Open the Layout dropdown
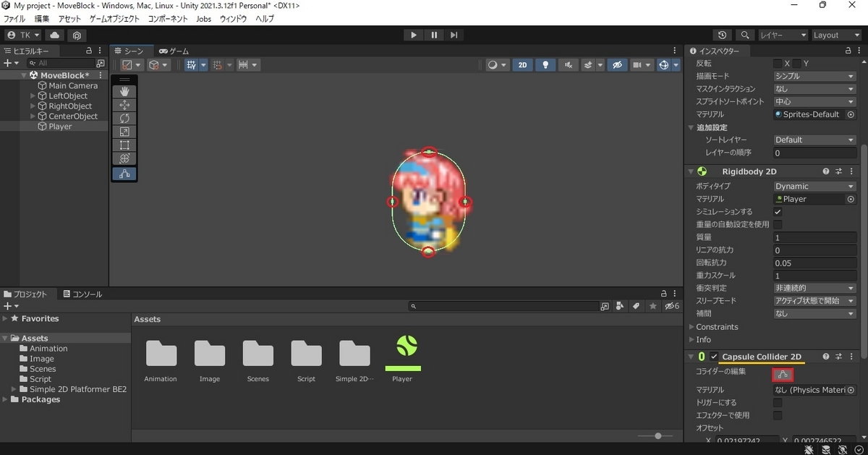The image size is (868, 455). pyautogui.click(x=835, y=35)
